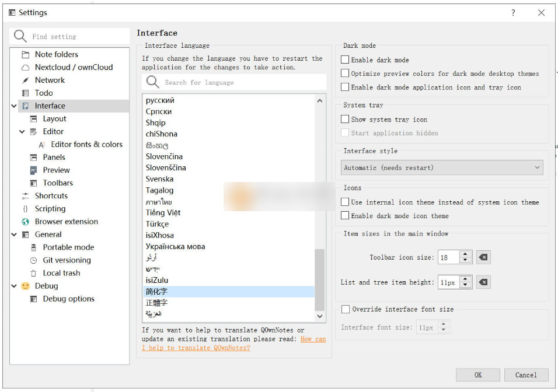
Task: Open Note folders settings page
Action: tap(56, 54)
